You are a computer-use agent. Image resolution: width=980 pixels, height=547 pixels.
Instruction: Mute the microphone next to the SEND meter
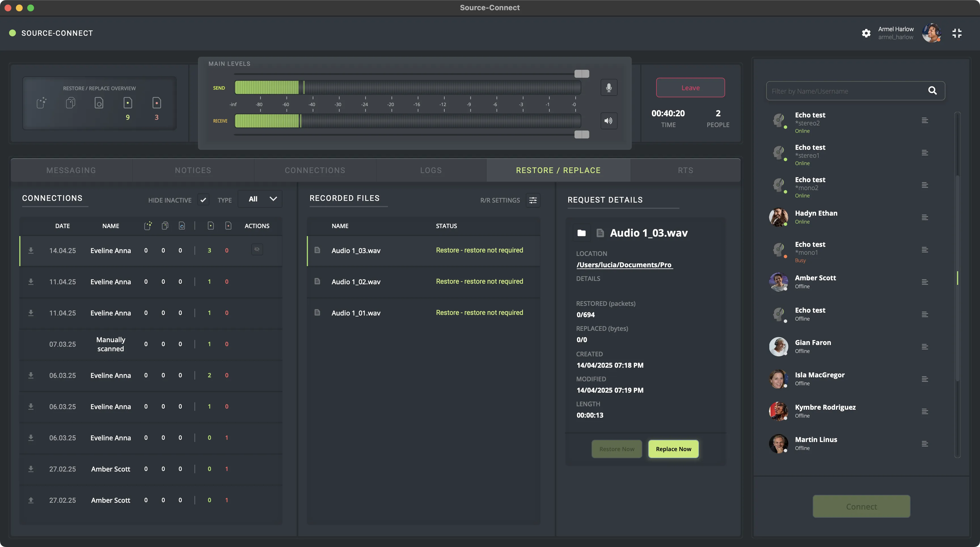(x=609, y=88)
